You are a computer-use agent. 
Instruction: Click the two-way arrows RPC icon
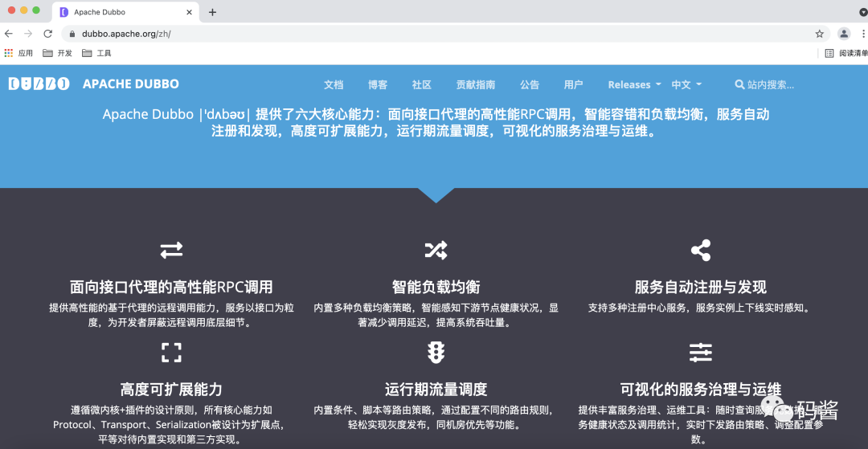172,251
